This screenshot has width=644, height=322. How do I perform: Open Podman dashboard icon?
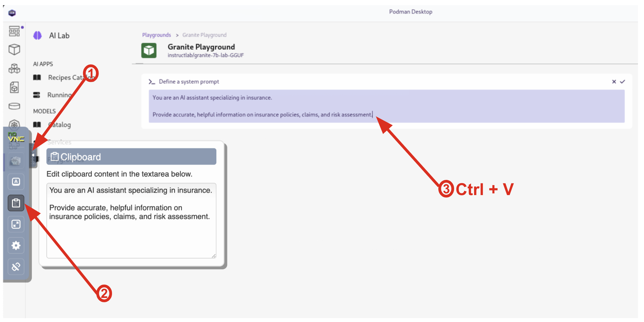(x=14, y=31)
